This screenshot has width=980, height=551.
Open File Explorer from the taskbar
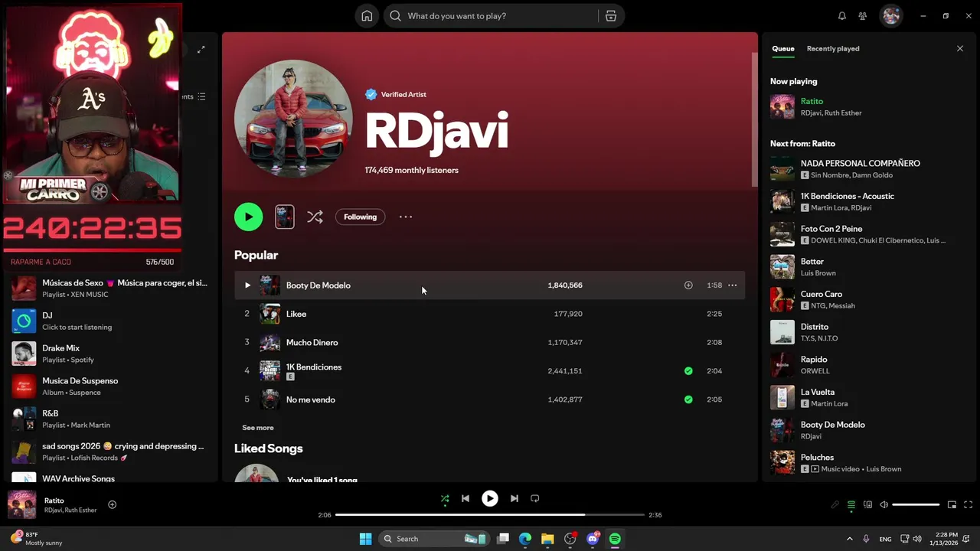click(x=547, y=539)
